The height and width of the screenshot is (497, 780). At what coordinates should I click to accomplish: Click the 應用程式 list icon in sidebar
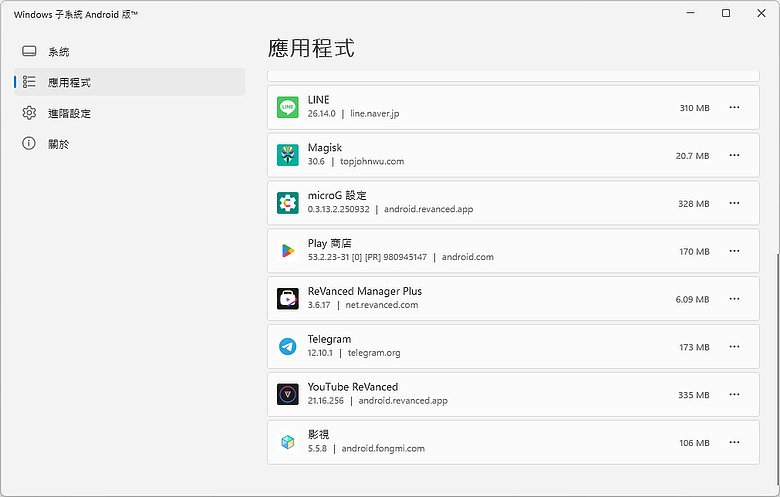[29, 82]
